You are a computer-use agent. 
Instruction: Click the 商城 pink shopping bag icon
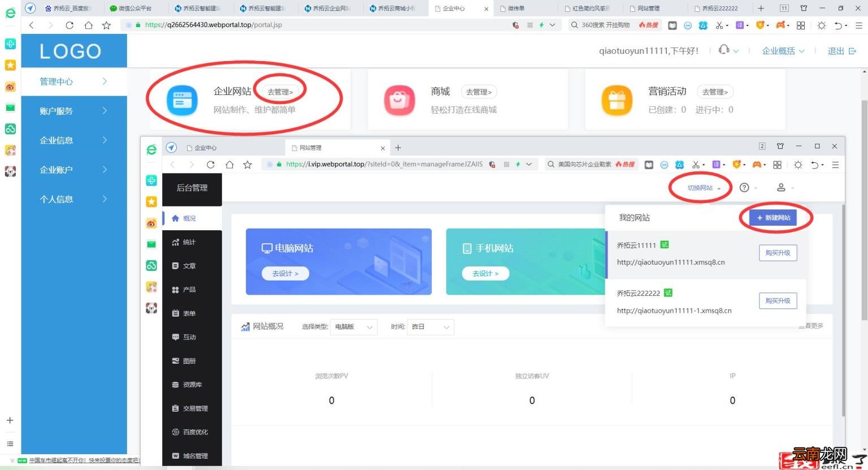[400, 101]
